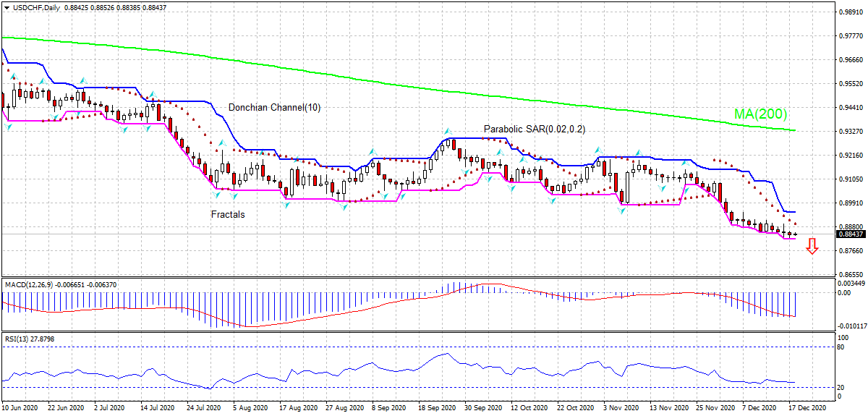Click price axis value 0.96660

[851, 60]
